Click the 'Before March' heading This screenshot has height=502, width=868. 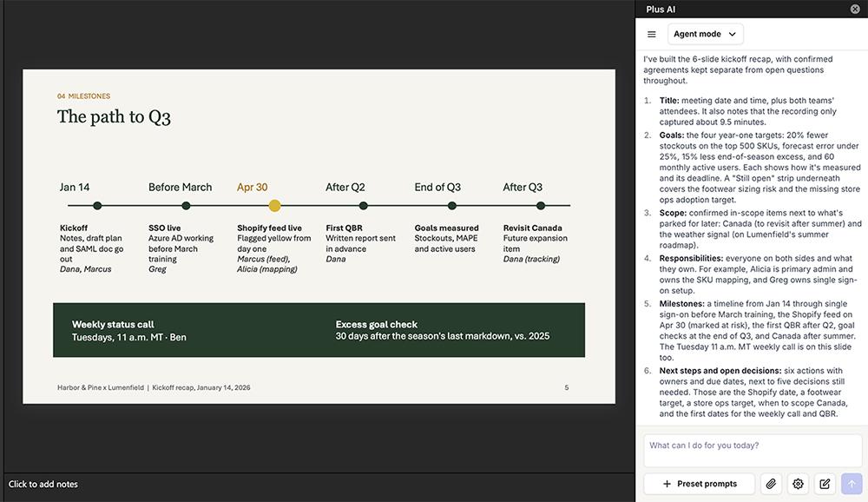[180, 188]
